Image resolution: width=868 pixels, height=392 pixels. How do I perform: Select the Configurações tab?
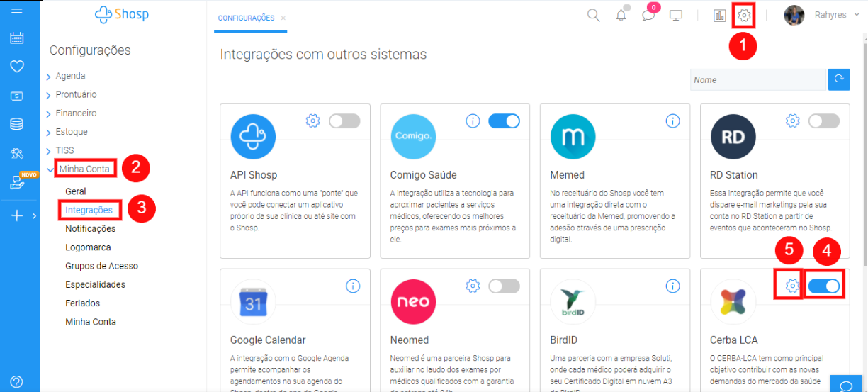pos(246,18)
